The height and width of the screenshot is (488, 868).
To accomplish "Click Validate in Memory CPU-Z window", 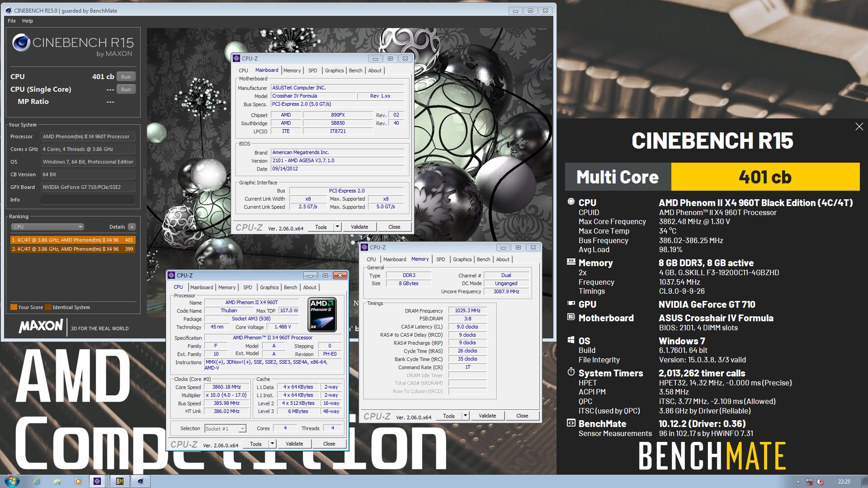I will click(487, 416).
